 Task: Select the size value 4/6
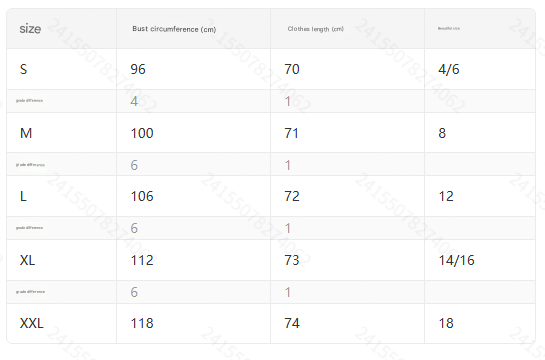(449, 69)
